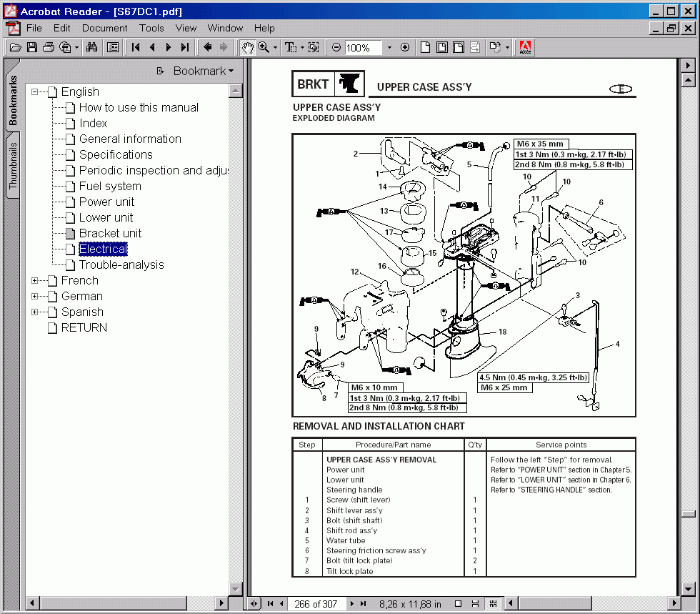700x614 pixels.
Task: Toggle Continuous-Facing pages layout
Action: click(495, 604)
